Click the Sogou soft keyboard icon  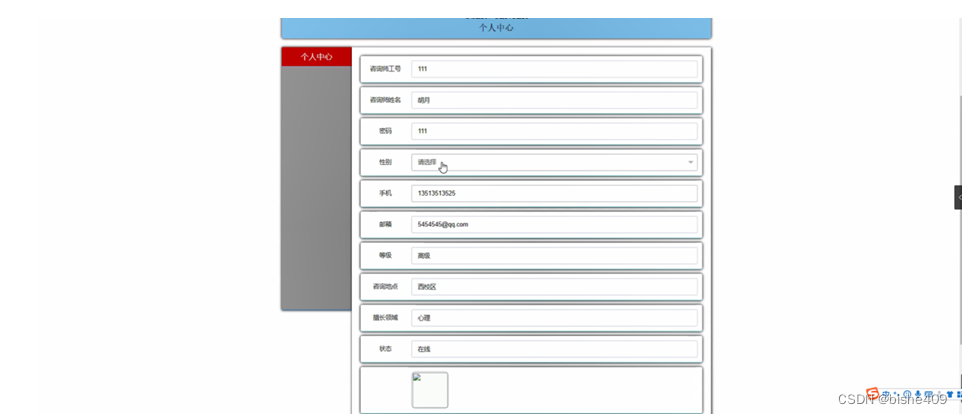[x=929, y=393]
